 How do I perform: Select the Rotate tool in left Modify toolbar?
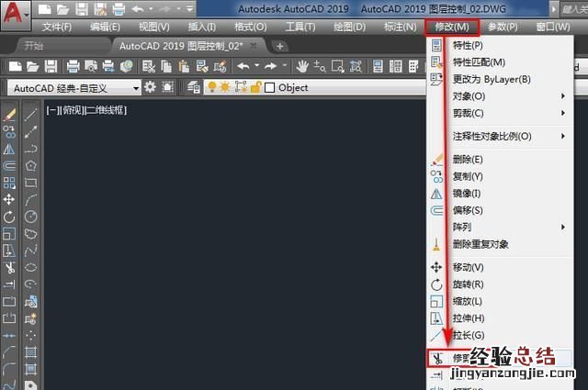click(x=9, y=217)
